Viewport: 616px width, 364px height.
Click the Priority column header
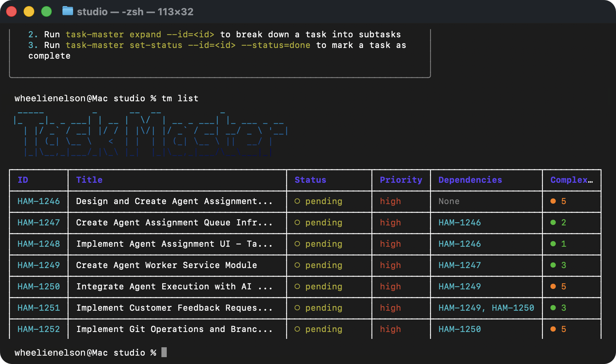[401, 180]
